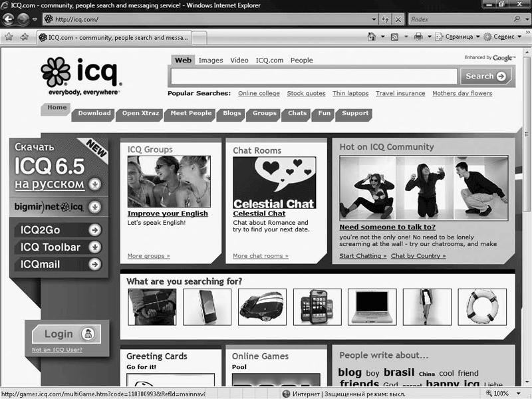Click the More chat rooms link

pyautogui.click(x=261, y=256)
